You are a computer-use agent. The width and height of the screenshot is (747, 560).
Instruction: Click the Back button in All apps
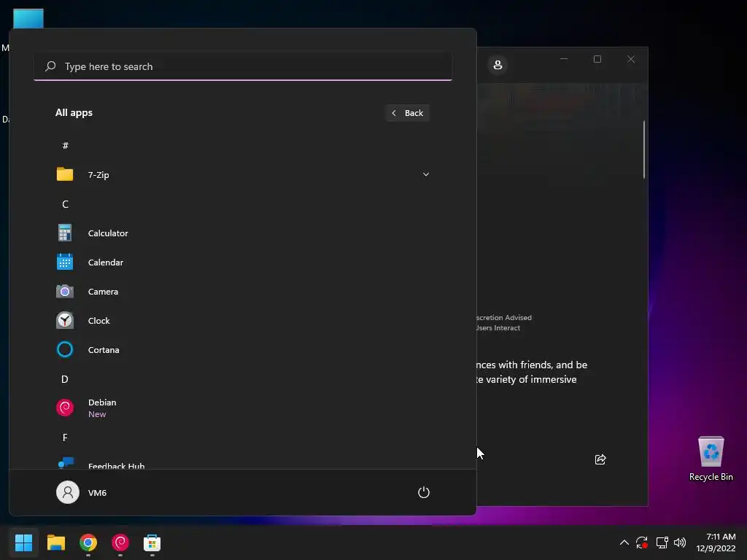click(x=408, y=113)
